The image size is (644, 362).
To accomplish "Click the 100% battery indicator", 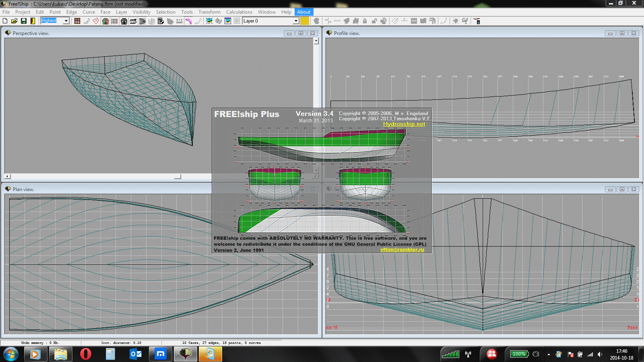I will point(519,354).
